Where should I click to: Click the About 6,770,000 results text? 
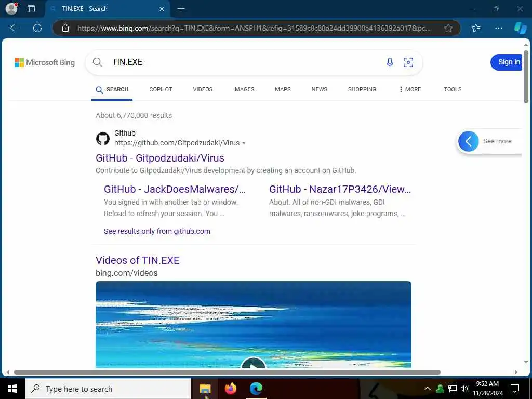134,115
